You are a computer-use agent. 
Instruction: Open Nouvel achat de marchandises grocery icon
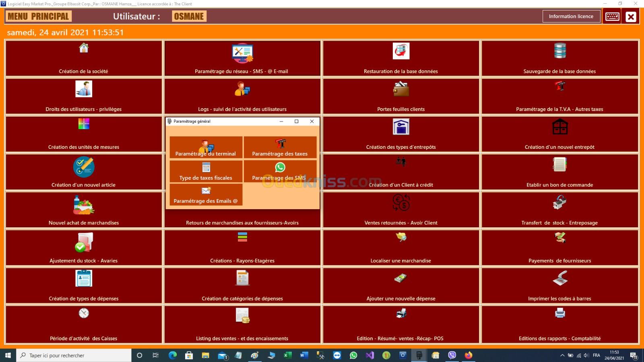tap(84, 205)
